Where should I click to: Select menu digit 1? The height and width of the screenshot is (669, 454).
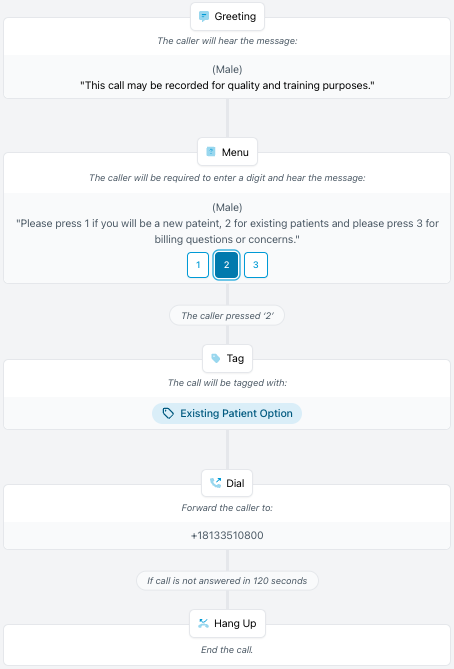pos(198,265)
